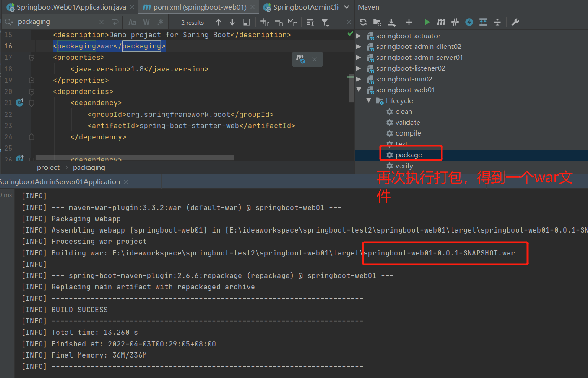Click the java.version 1.8 line
This screenshot has width=588, height=378.
pyautogui.click(x=140, y=69)
